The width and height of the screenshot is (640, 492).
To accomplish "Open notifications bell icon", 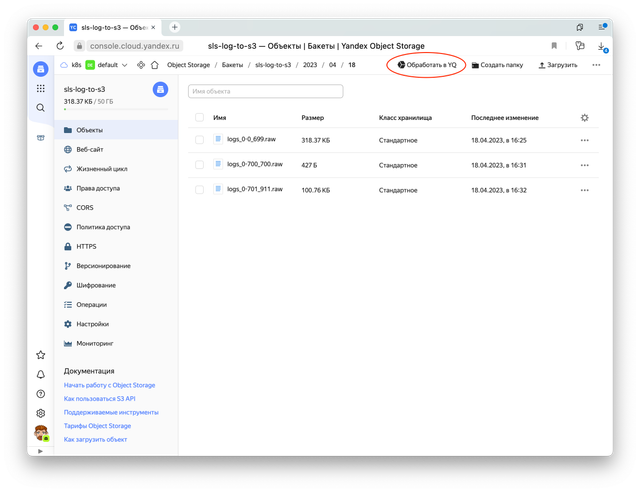I will (40, 374).
